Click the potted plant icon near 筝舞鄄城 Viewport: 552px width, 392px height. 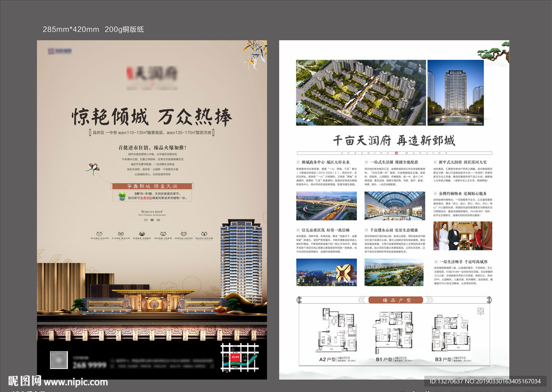point(122,197)
